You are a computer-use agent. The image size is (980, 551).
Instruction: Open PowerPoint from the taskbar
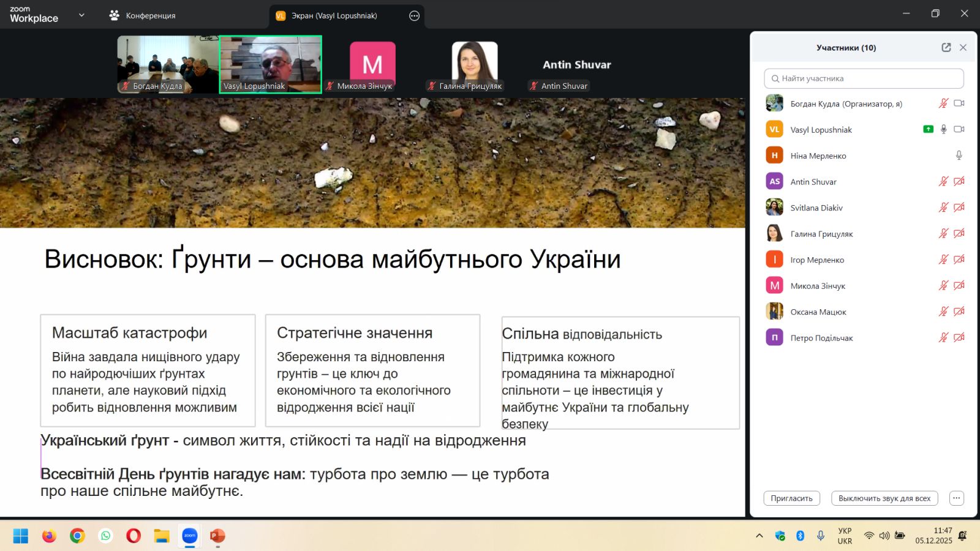click(217, 536)
